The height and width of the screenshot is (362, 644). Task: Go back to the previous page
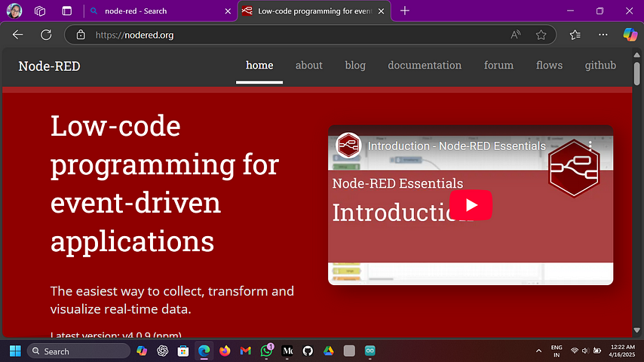click(17, 35)
